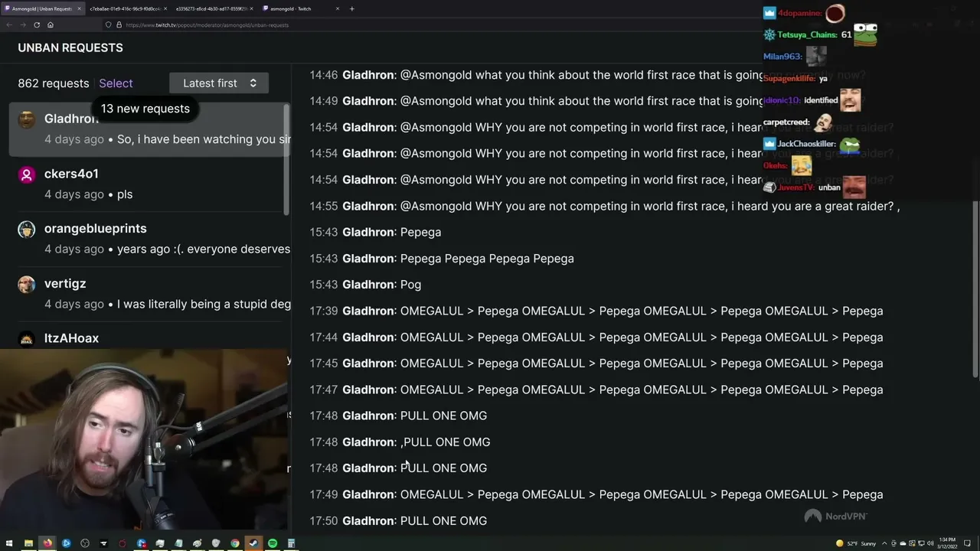The width and height of the screenshot is (980, 551).
Task: Click Gladhron's 15:43 'Pog' message
Action: 365,285
